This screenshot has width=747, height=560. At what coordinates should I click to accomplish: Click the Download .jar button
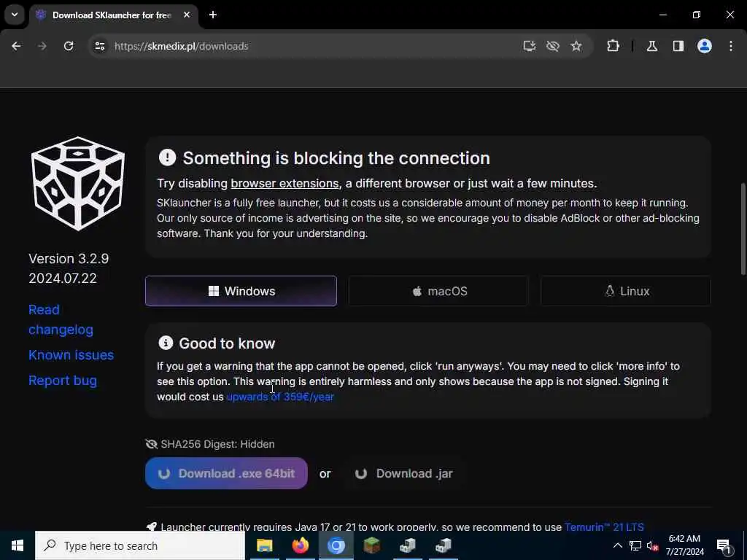pyautogui.click(x=403, y=473)
